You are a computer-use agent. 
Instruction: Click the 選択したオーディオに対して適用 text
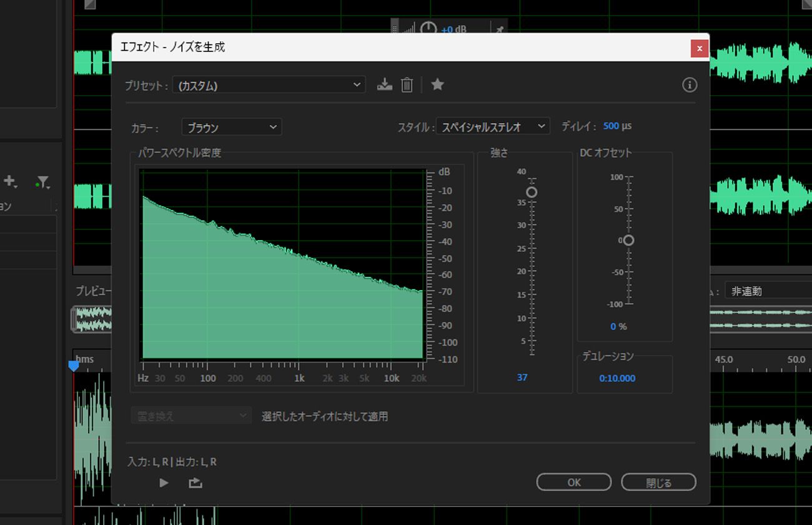click(325, 416)
